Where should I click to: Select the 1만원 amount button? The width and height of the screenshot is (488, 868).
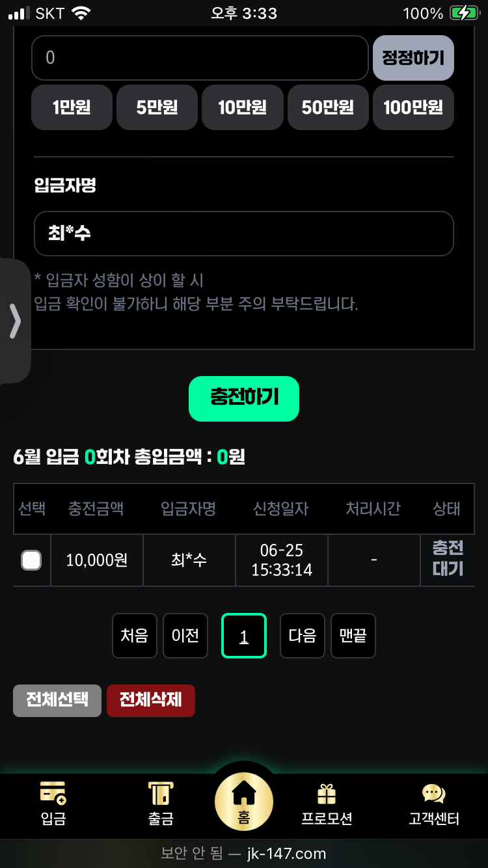(x=72, y=107)
